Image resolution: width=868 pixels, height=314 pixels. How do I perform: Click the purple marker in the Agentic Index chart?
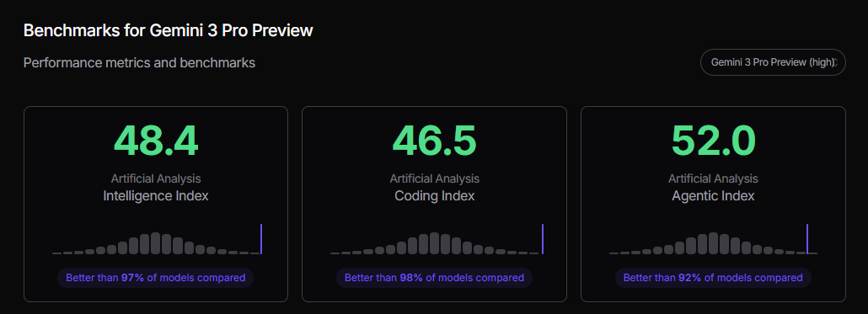pos(807,239)
